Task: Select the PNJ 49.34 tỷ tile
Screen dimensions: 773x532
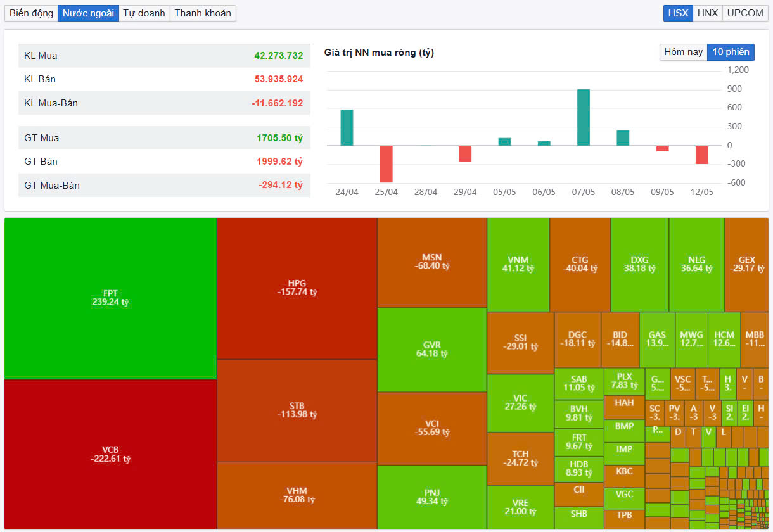Action: click(x=431, y=497)
